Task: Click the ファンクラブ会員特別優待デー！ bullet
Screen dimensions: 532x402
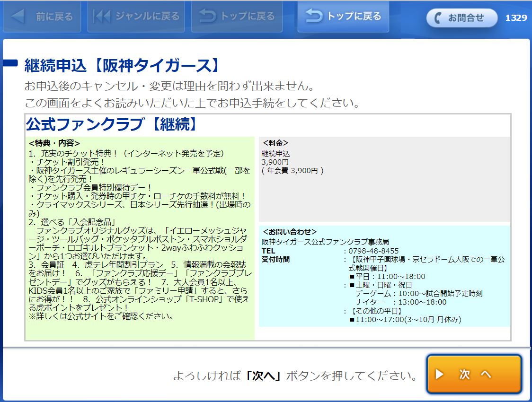Action: [90, 187]
